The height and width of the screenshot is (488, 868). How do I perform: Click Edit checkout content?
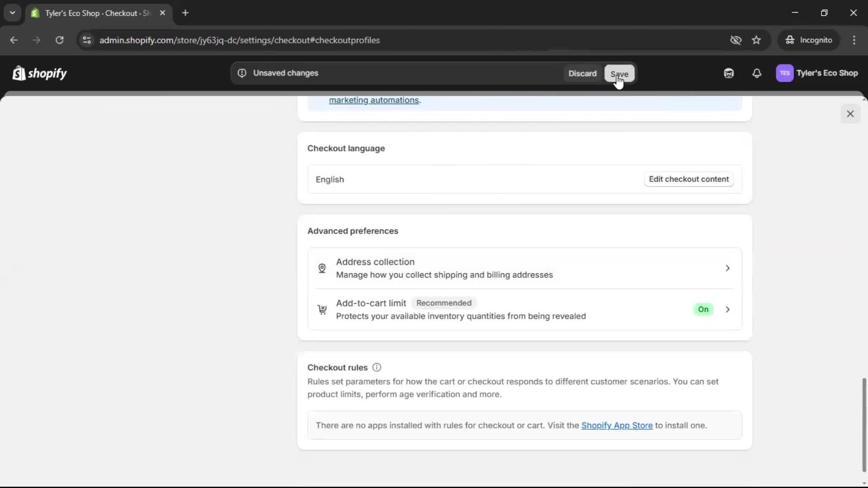click(x=689, y=179)
